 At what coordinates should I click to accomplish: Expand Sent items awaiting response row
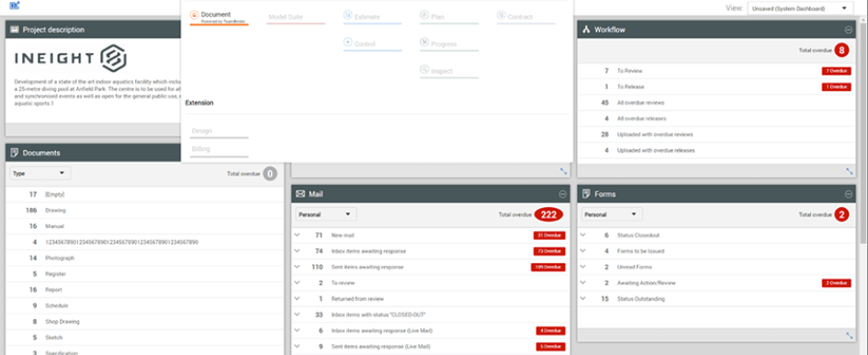point(298,267)
